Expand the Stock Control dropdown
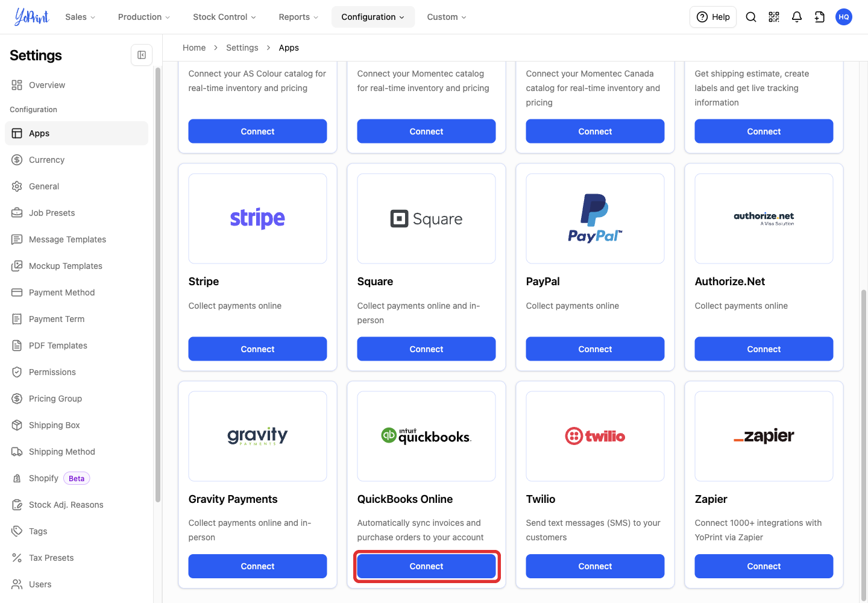Viewport: 868px width, 603px height. pyautogui.click(x=224, y=17)
